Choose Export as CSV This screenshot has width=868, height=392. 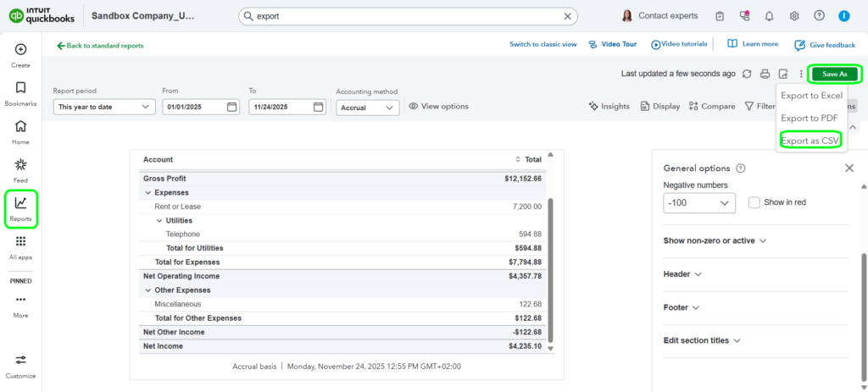point(810,141)
